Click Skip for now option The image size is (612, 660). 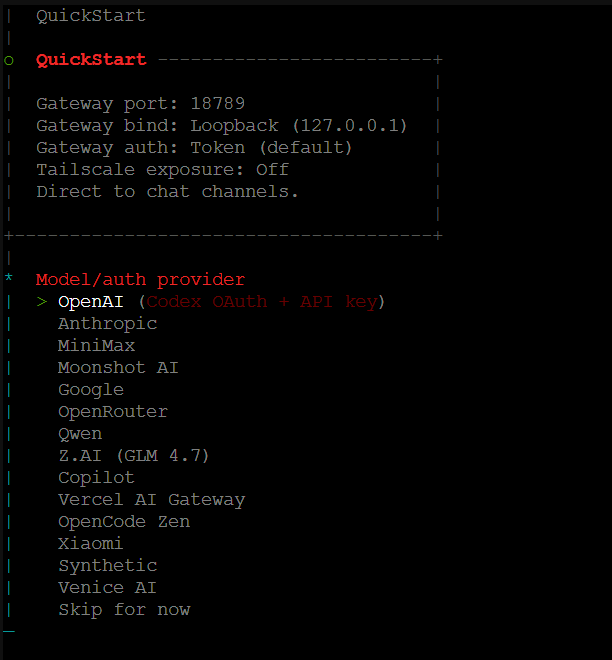pyautogui.click(x=124, y=610)
